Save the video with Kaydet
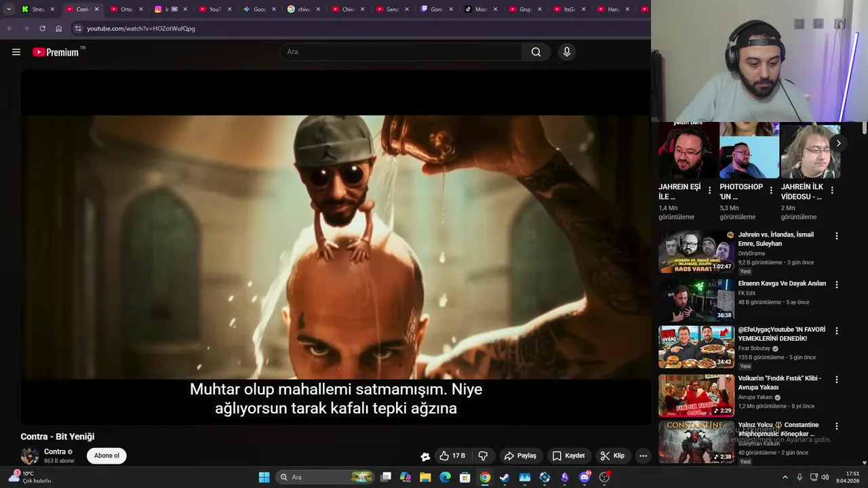Image resolution: width=868 pixels, height=488 pixels. coord(568,456)
